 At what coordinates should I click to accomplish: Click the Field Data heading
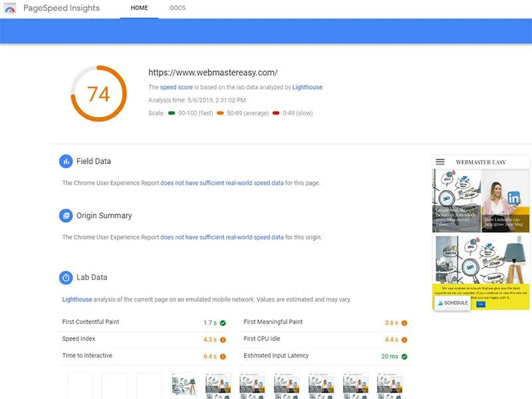pos(94,161)
